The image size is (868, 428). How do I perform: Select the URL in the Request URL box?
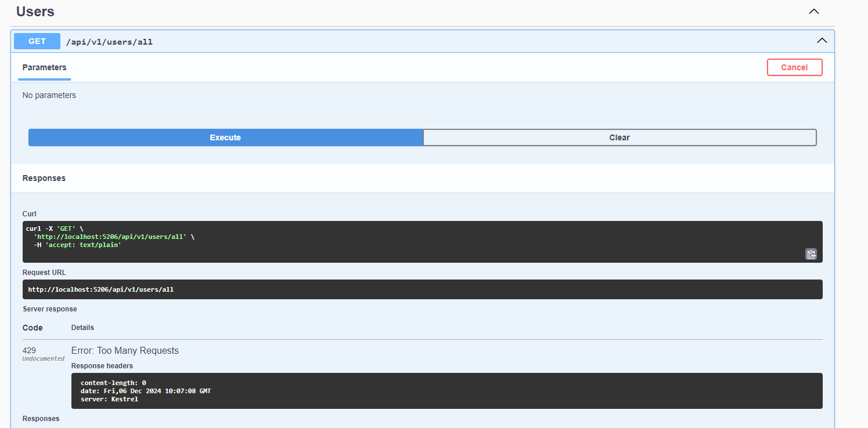click(101, 289)
